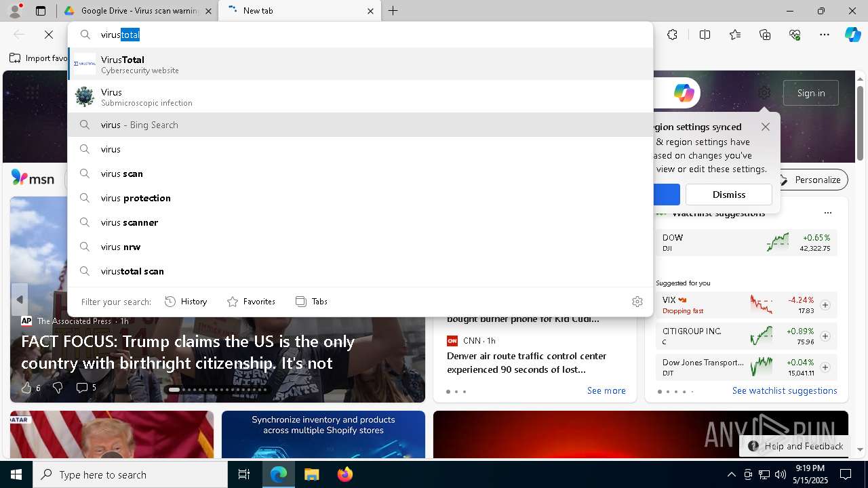Close region settings synced popup

tap(766, 127)
